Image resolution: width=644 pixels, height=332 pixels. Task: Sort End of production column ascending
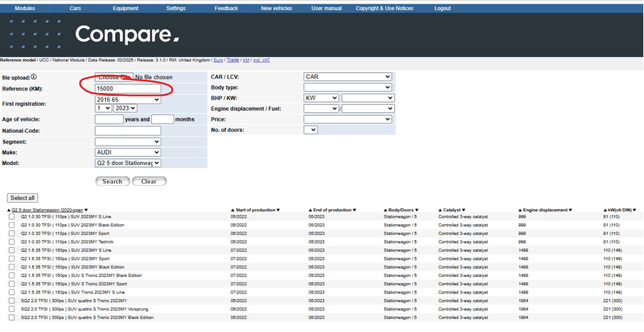(311, 210)
